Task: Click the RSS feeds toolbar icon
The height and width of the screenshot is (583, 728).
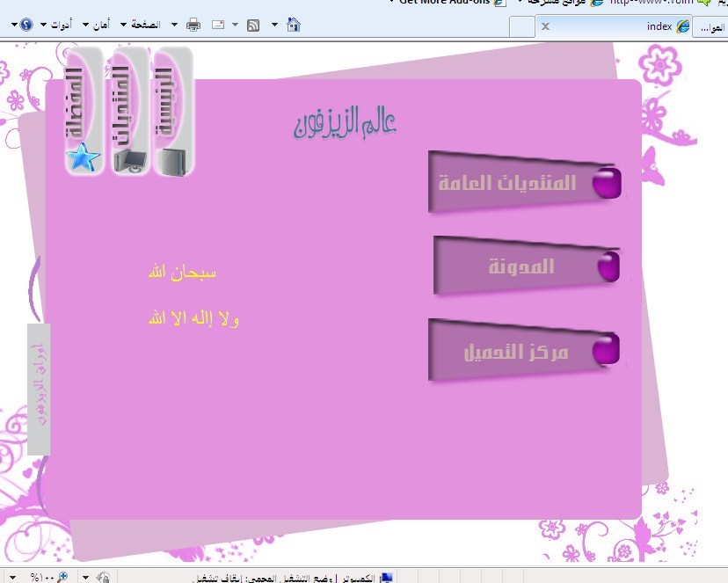Action: click(253, 25)
